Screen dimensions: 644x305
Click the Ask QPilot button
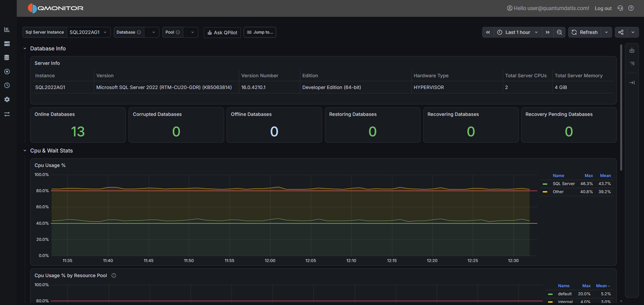point(222,32)
